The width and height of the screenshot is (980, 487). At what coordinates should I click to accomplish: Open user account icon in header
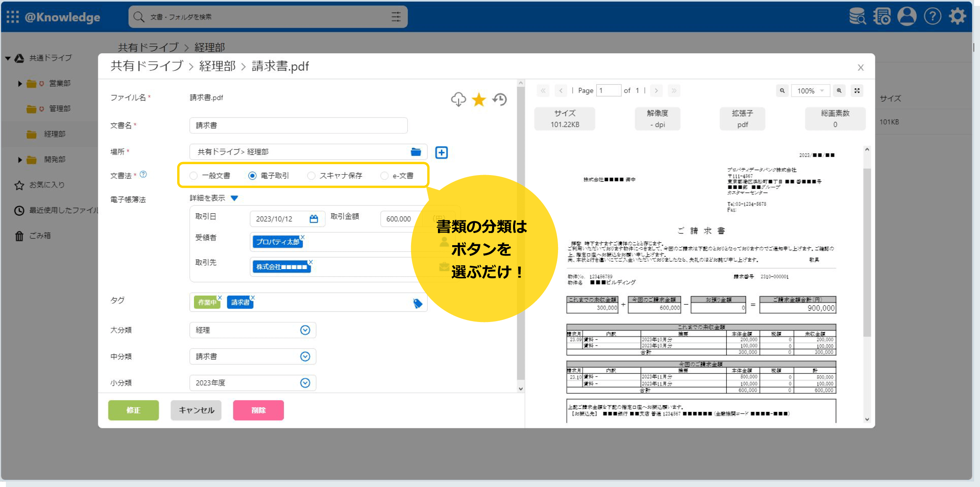coord(907,17)
